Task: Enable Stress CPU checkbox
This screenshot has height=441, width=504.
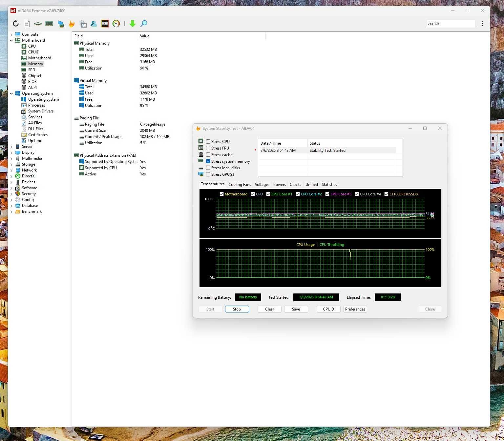Action: [x=208, y=142]
